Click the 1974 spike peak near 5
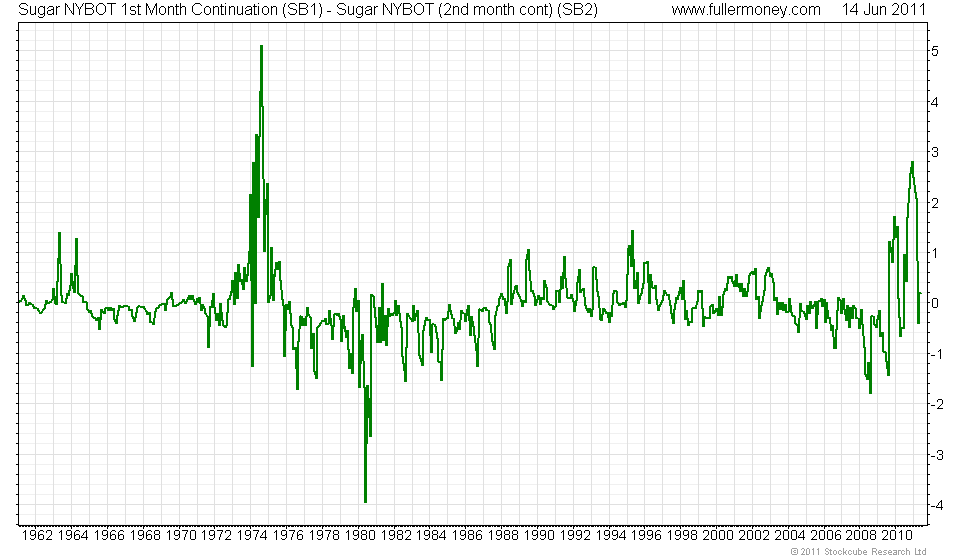980x560 pixels. [261, 47]
